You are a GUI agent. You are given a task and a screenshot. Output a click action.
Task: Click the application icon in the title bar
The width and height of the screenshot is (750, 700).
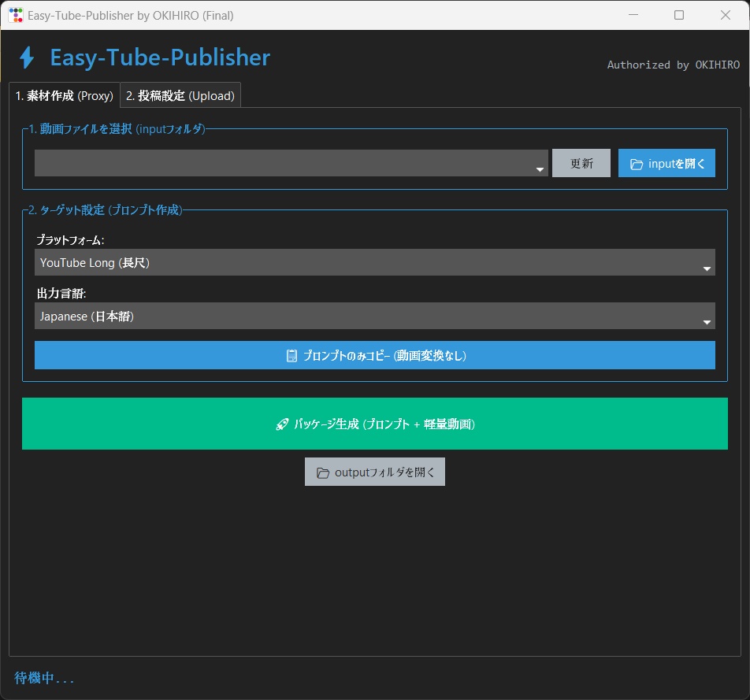(x=15, y=14)
